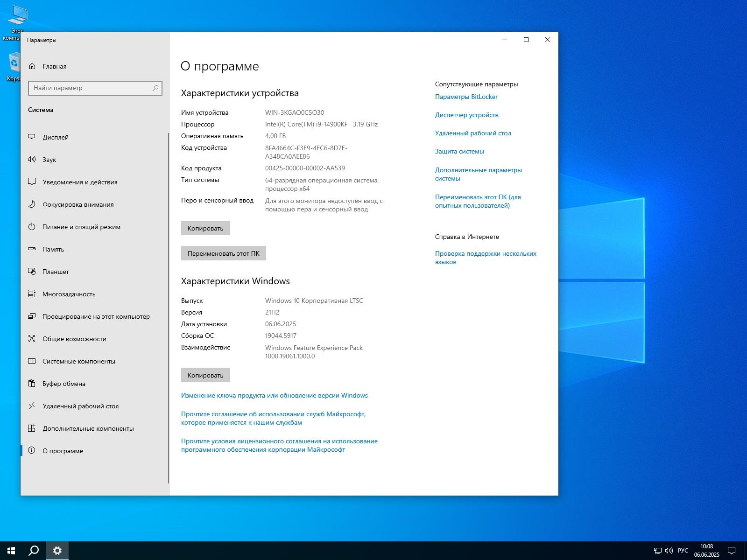Select RAM value 4,00 ГБ
This screenshot has width=747, height=560.
pyautogui.click(x=275, y=136)
